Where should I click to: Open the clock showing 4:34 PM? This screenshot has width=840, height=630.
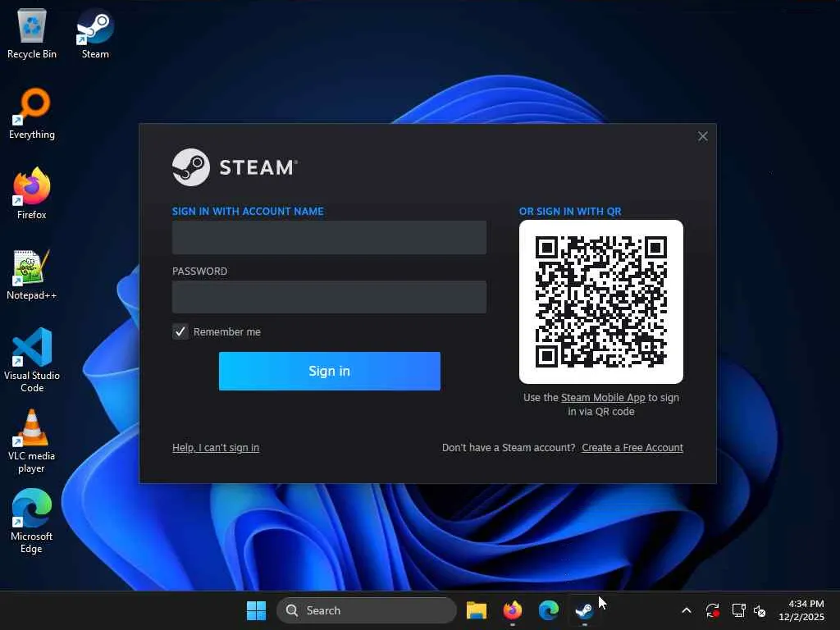801,610
